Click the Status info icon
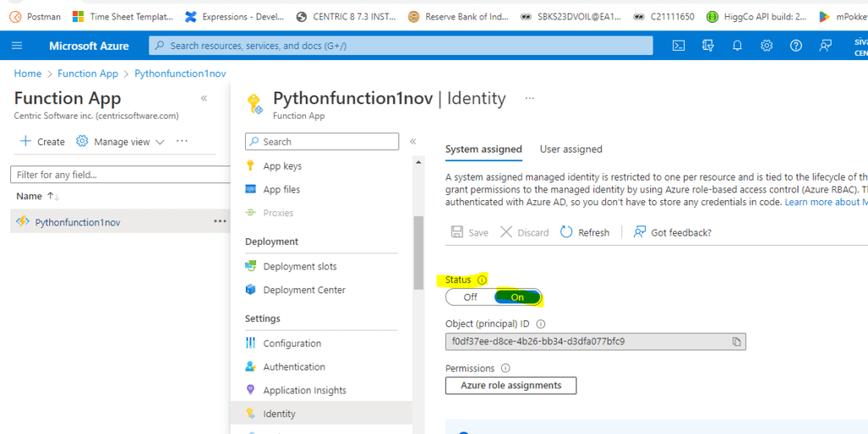The height and width of the screenshot is (434, 868). tap(481, 280)
